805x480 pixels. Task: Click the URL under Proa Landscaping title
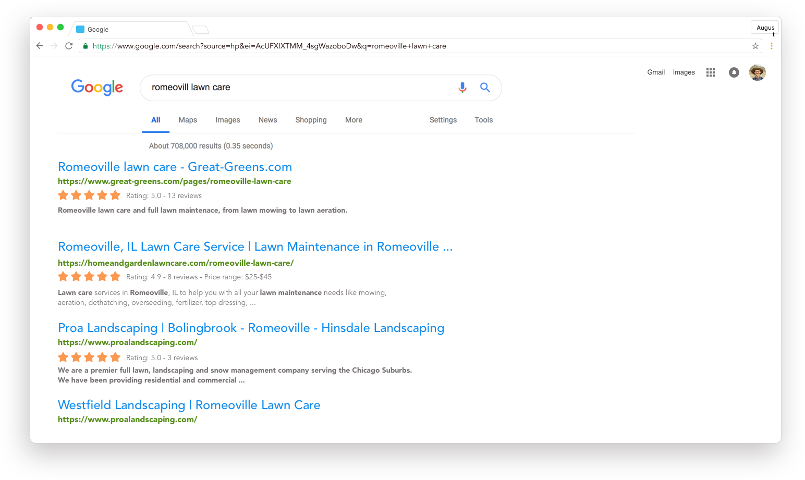[x=127, y=342]
